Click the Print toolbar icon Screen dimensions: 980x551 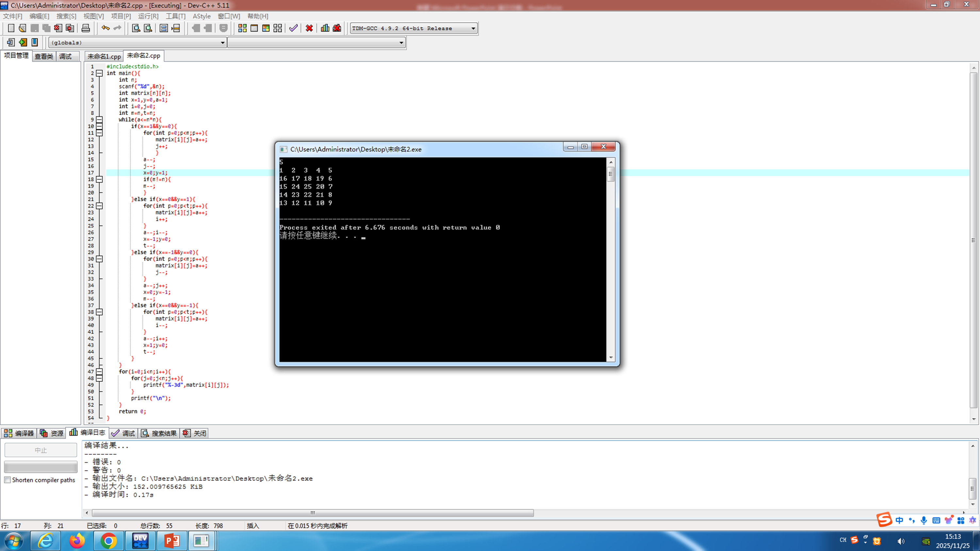pyautogui.click(x=86, y=28)
